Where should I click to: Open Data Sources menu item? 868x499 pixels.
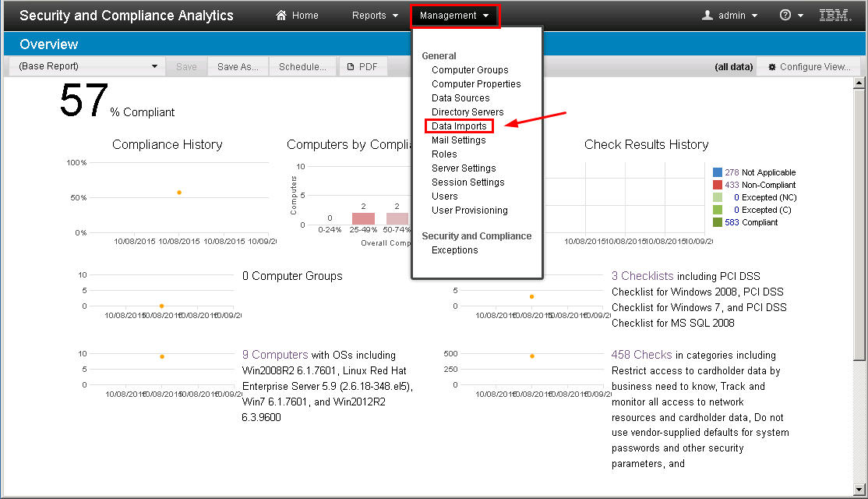click(460, 98)
